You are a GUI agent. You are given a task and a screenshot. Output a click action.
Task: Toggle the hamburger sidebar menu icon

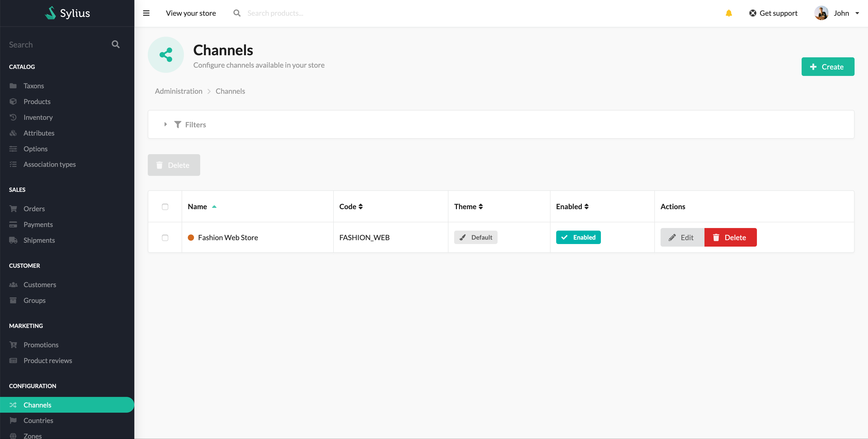(146, 13)
